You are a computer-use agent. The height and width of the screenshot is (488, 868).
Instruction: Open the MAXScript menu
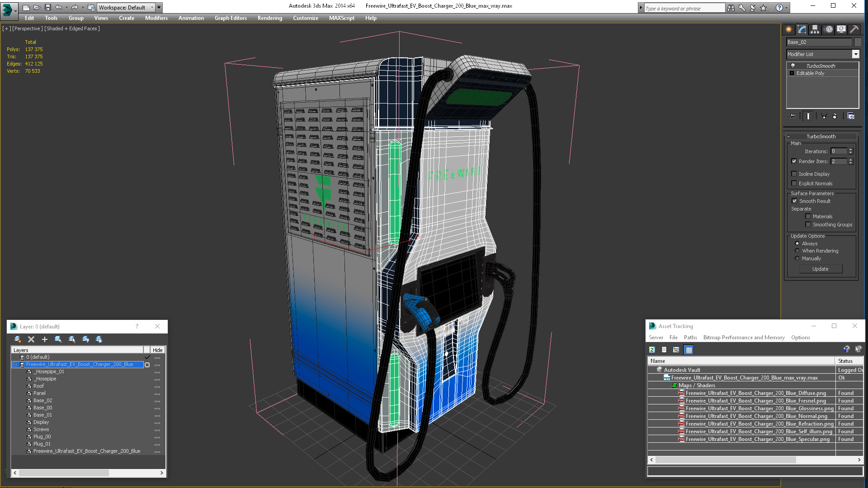tap(341, 18)
